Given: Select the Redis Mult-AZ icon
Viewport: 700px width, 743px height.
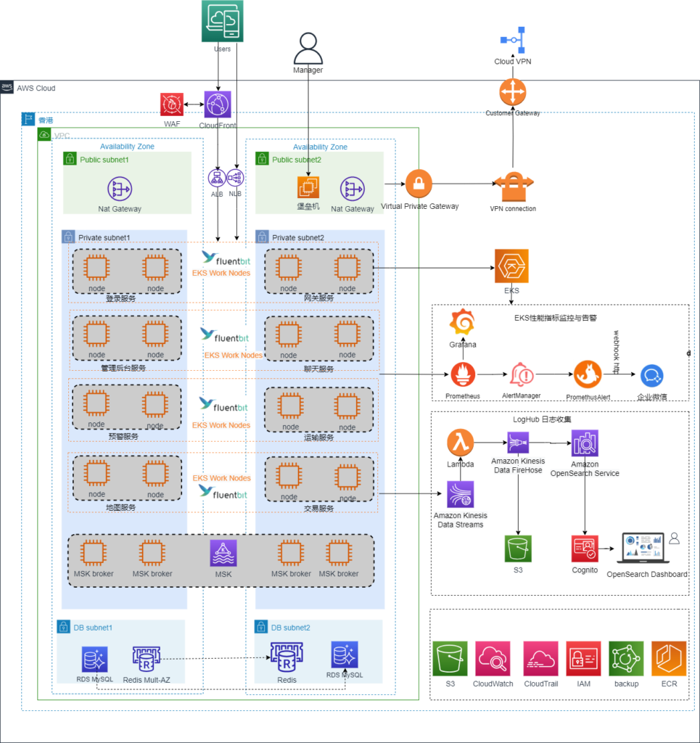Looking at the screenshot, I should point(147,659).
